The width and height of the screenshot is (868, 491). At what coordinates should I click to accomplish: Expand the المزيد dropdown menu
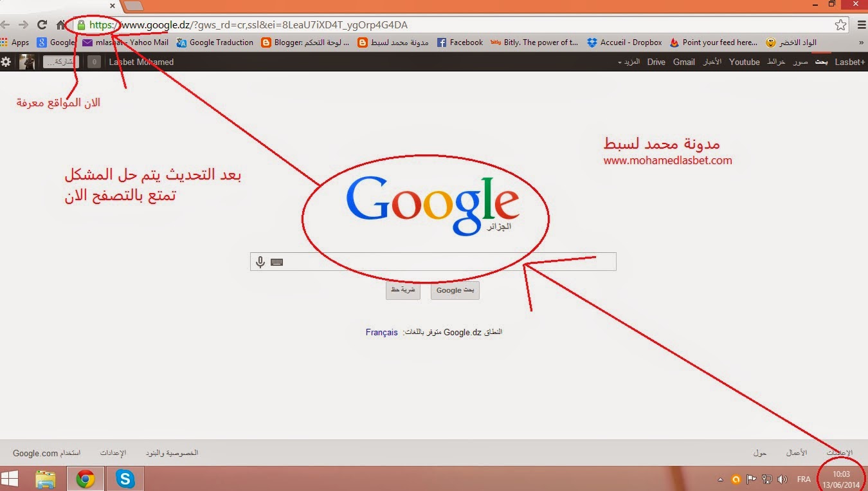click(629, 62)
